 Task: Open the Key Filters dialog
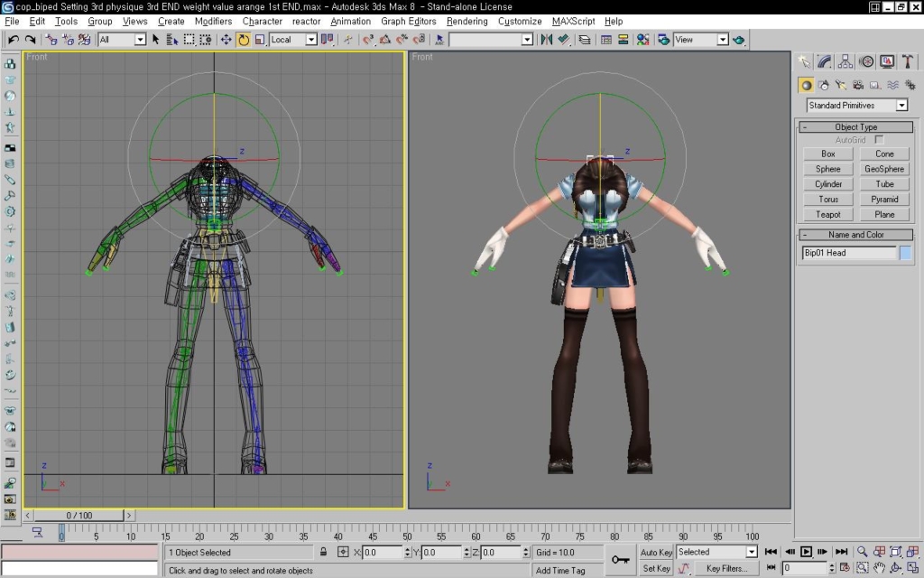[726, 569]
